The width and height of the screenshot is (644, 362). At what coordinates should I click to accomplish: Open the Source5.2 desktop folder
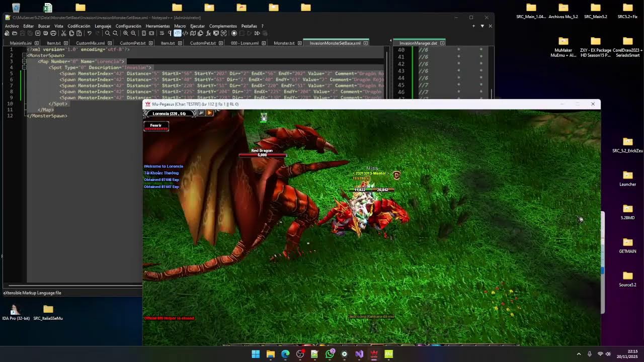[x=627, y=279]
